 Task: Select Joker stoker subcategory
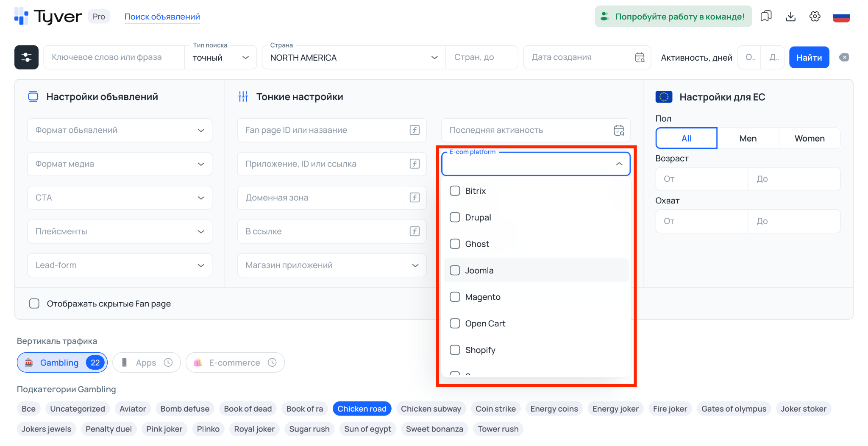[x=804, y=409]
